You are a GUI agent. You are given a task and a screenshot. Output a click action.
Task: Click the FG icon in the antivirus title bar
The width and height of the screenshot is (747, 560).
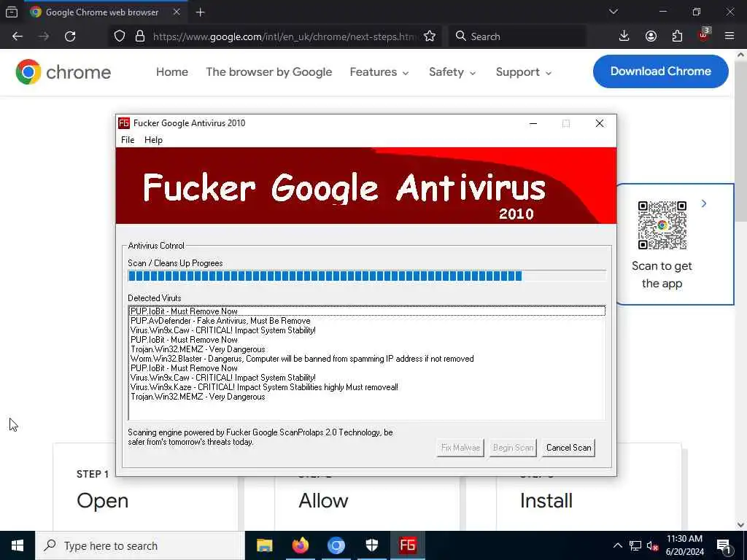124,122
